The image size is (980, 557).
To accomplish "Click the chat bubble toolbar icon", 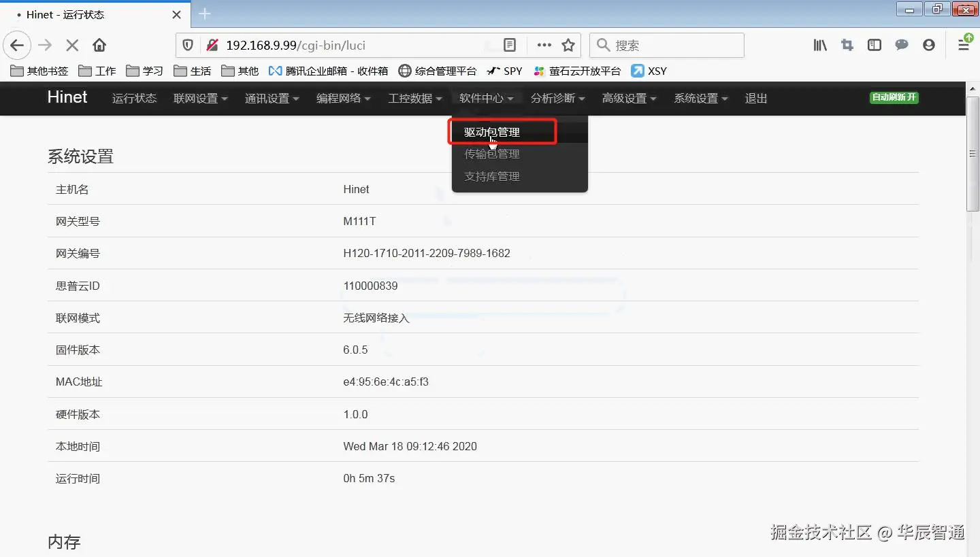I will (902, 46).
